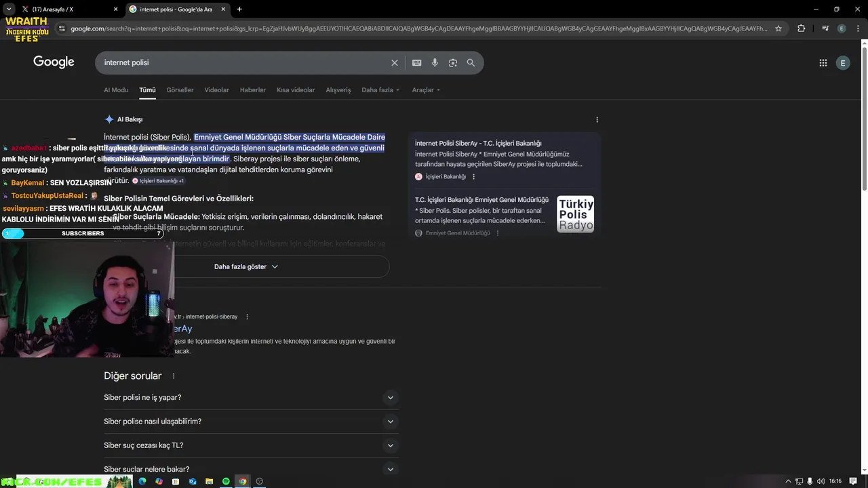This screenshot has width=868, height=488.
Task: Open the Alışveriş results tab
Action: [x=338, y=89]
